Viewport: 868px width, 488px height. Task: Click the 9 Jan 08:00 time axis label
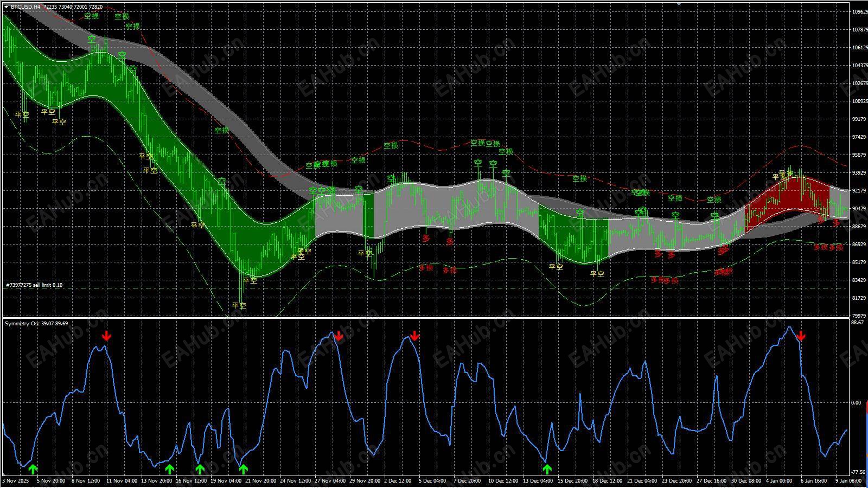click(x=848, y=481)
